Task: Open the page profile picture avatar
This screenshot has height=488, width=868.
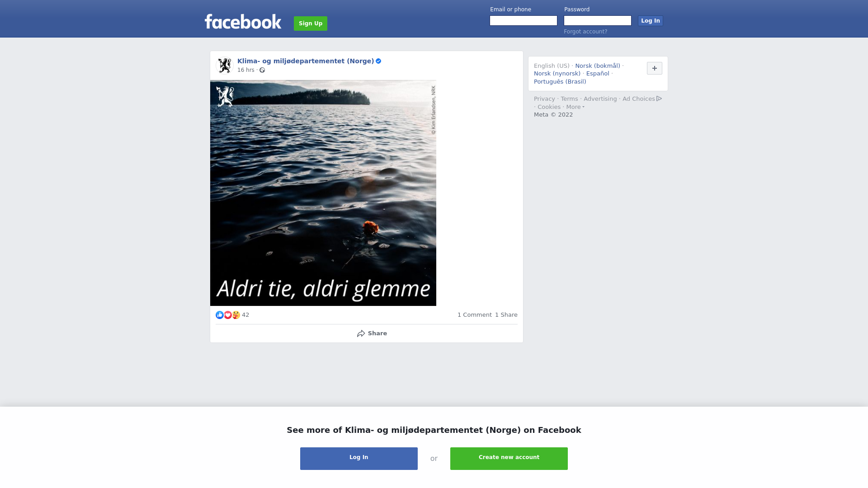Action: [225, 66]
